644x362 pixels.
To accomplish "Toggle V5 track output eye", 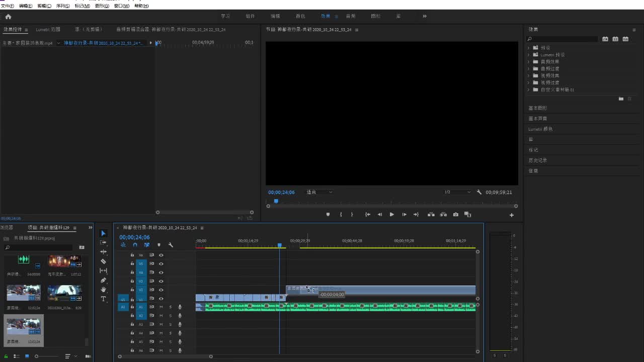I will [x=161, y=263].
